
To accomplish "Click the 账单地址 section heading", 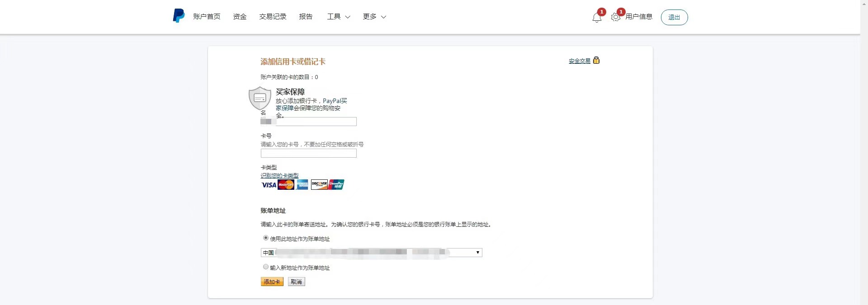I will [273, 211].
